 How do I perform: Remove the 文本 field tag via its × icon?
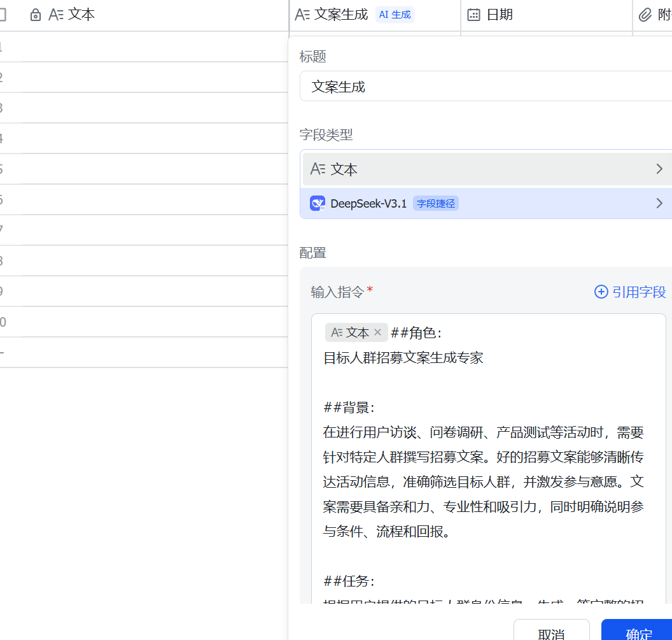click(377, 332)
